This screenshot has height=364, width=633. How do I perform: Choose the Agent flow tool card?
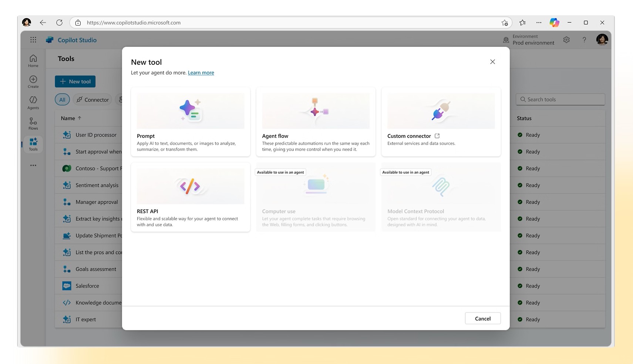[316, 122]
